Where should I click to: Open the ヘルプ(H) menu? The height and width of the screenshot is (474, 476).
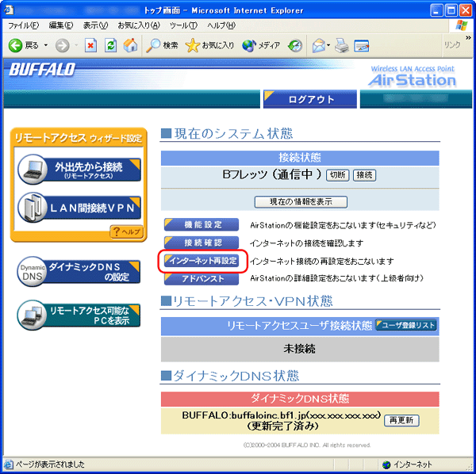[x=221, y=25]
